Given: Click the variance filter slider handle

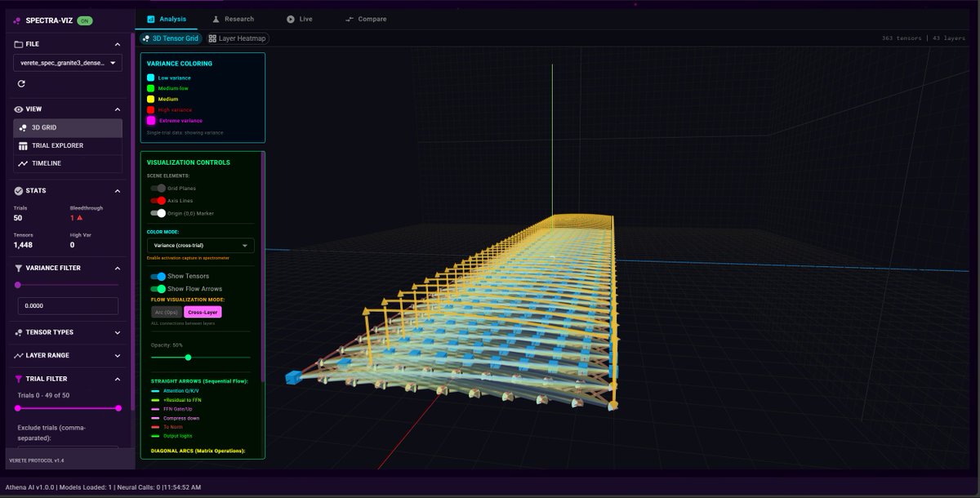Looking at the screenshot, I should tap(18, 285).
